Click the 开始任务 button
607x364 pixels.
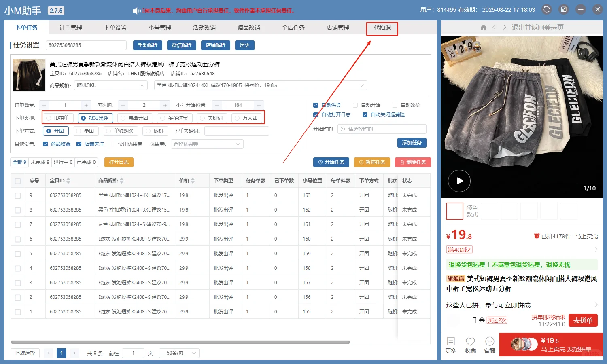(x=331, y=162)
